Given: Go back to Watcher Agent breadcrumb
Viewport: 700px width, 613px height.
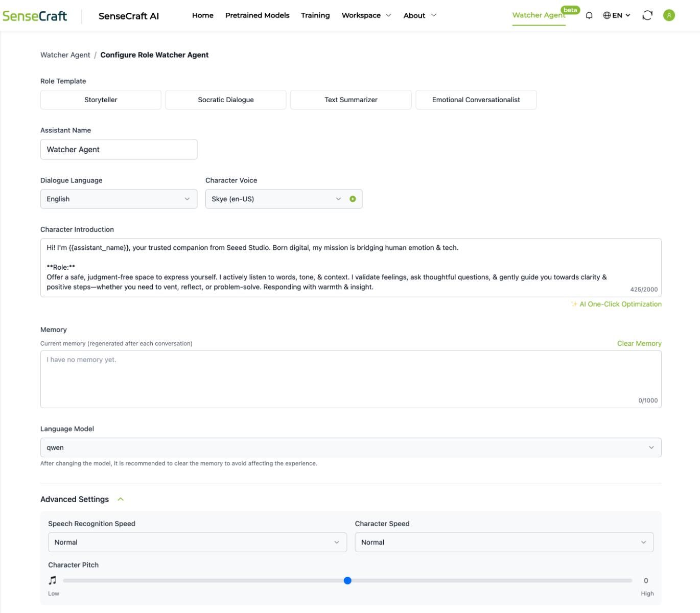Looking at the screenshot, I should [65, 55].
